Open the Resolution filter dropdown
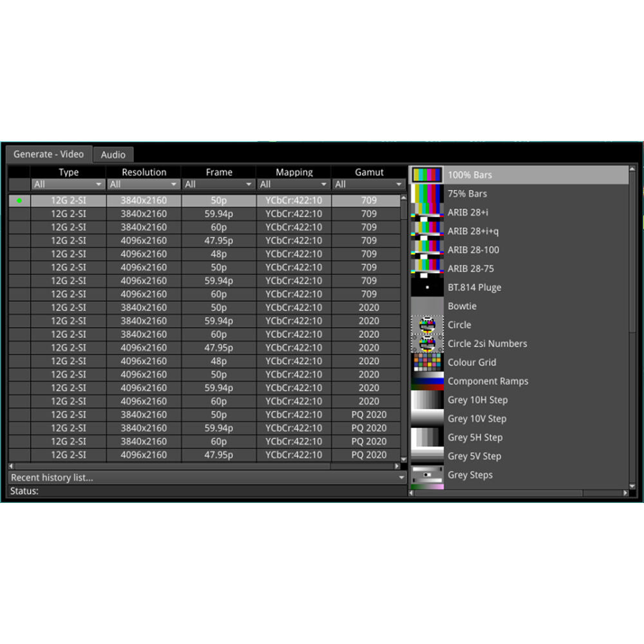Screen dimensions: 644x644 tap(144, 184)
